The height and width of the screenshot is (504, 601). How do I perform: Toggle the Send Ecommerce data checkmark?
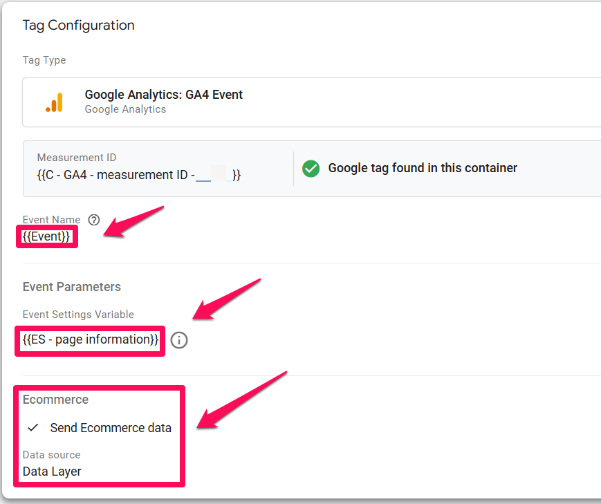pyautogui.click(x=33, y=427)
